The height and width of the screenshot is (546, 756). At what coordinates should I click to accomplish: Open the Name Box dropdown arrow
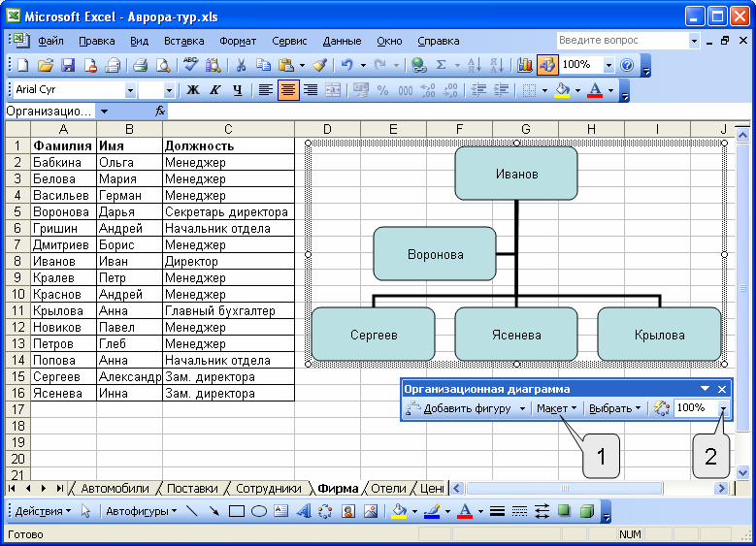point(104,112)
